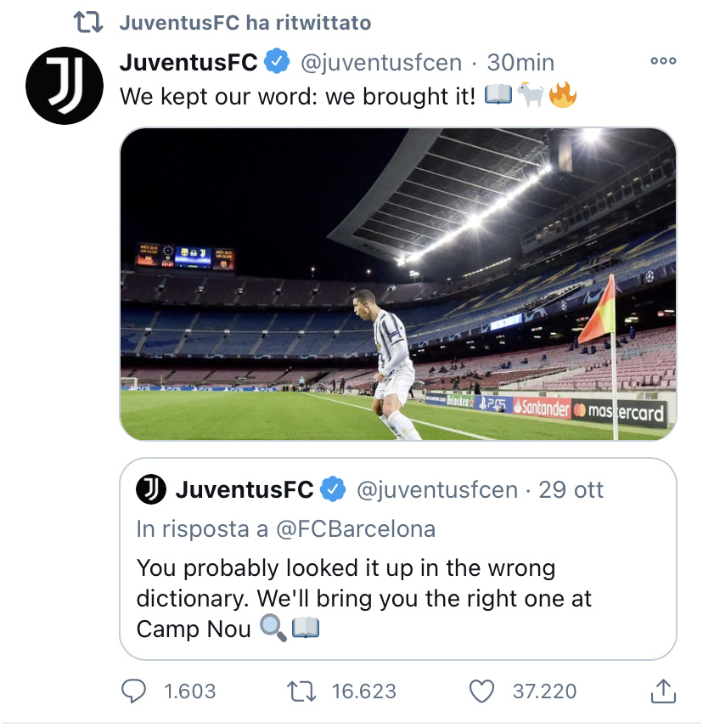Open the Camp Nou stadium photo
The width and height of the screenshot is (703, 728).
398,284
